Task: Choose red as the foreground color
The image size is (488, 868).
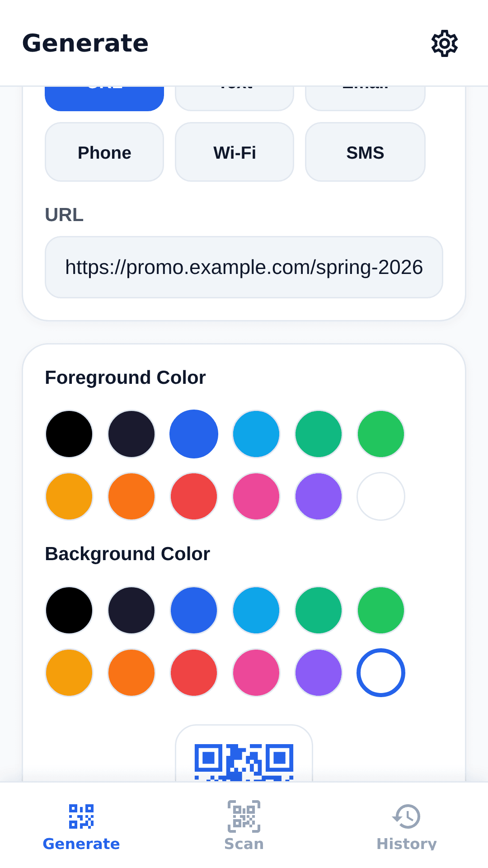Action: pyautogui.click(x=194, y=496)
